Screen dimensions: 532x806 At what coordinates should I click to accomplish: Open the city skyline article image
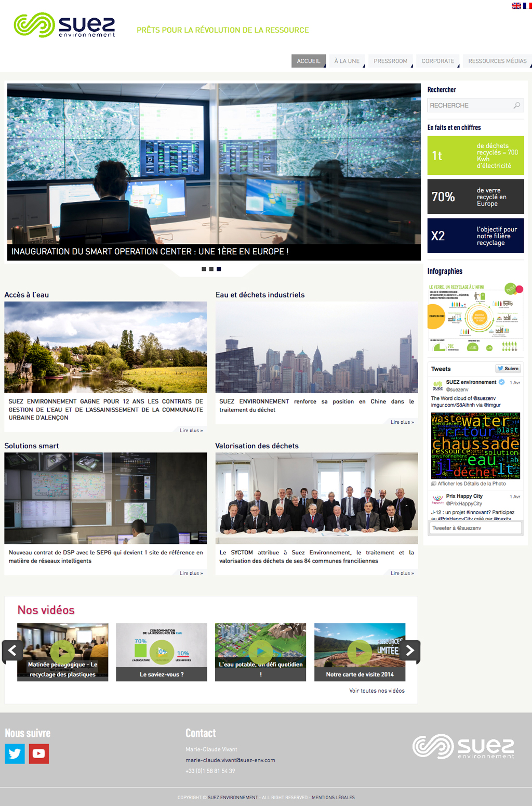point(316,347)
